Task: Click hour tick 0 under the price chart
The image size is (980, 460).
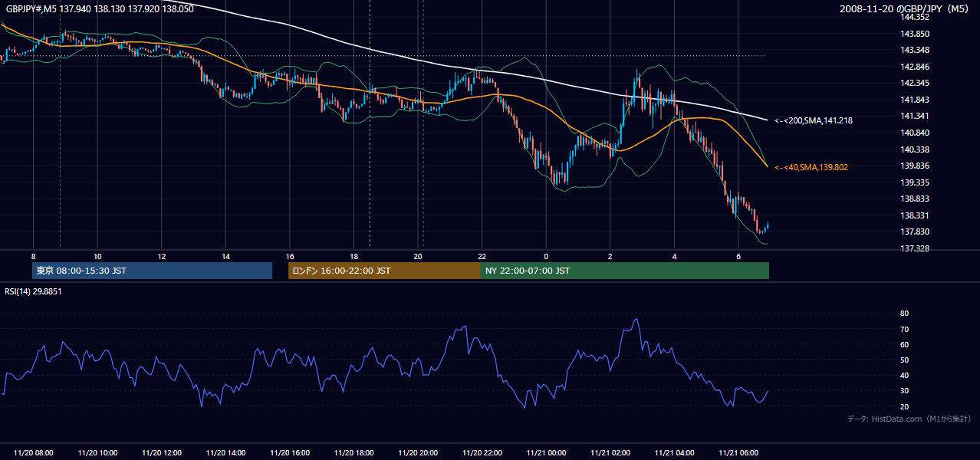Action: pos(546,256)
